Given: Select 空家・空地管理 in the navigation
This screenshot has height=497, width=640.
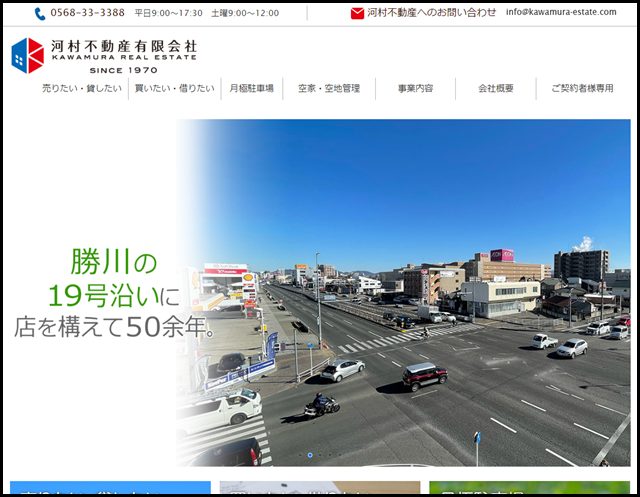Looking at the screenshot, I should click(x=329, y=88).
